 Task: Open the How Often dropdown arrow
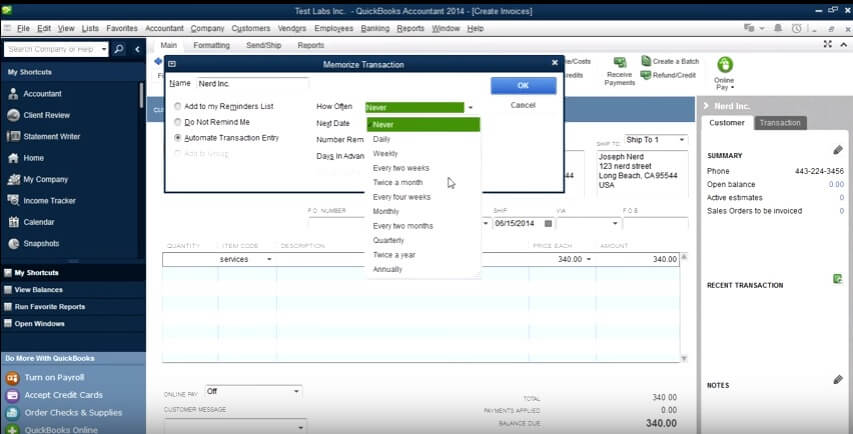point(471,108)
